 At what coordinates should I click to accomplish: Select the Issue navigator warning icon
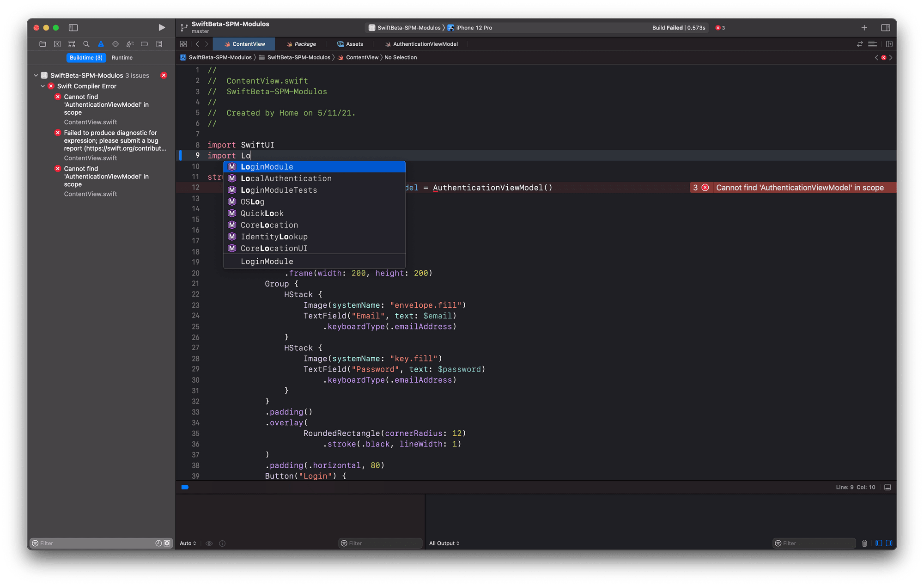pos(101,44)
